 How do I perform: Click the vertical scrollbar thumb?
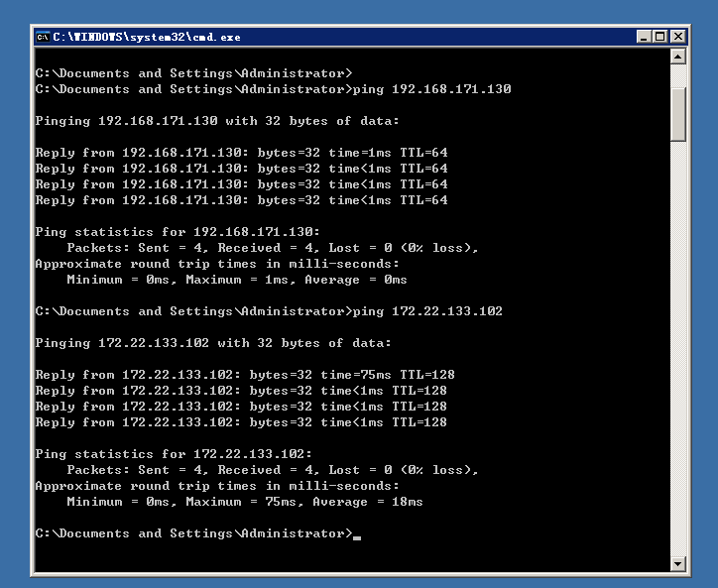click(678, 114)
